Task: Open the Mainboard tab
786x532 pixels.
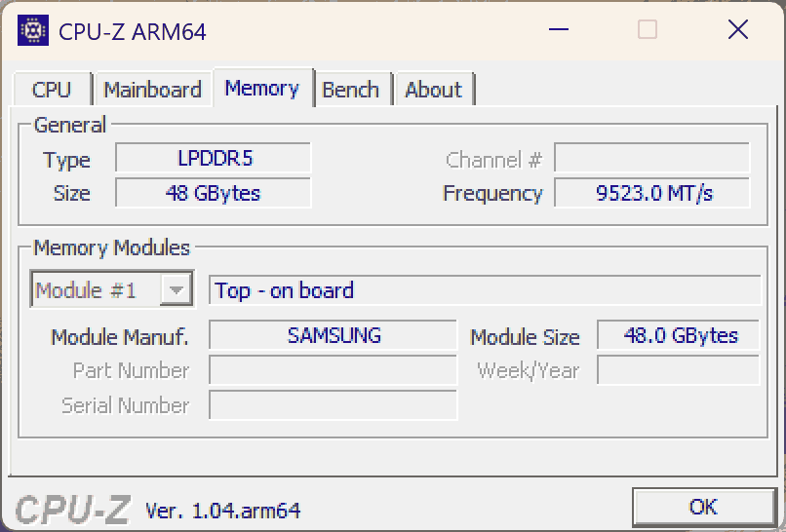Action: pos(152,90)
